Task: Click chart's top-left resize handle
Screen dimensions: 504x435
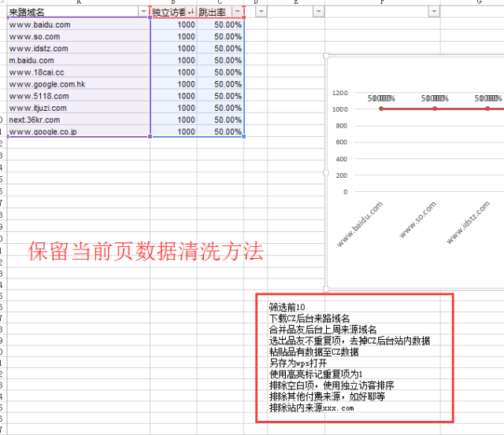Action: [326, 56]
